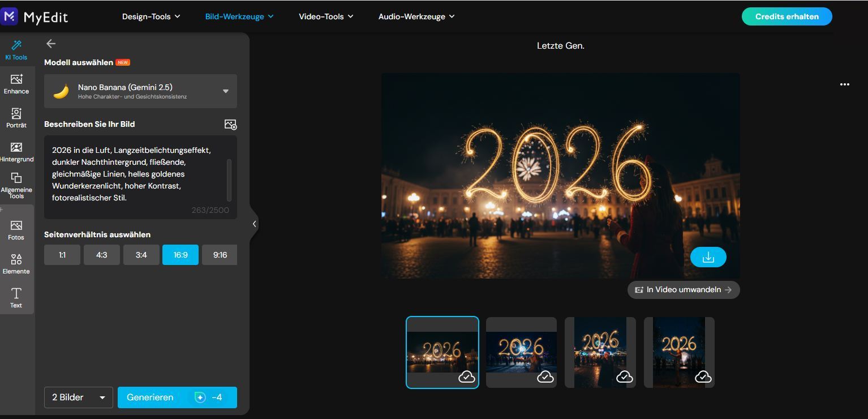Viewport: 868px width, 419px height.
Task: Select the KI Tools sidebar icon
Action: click(x=16, y=49)
